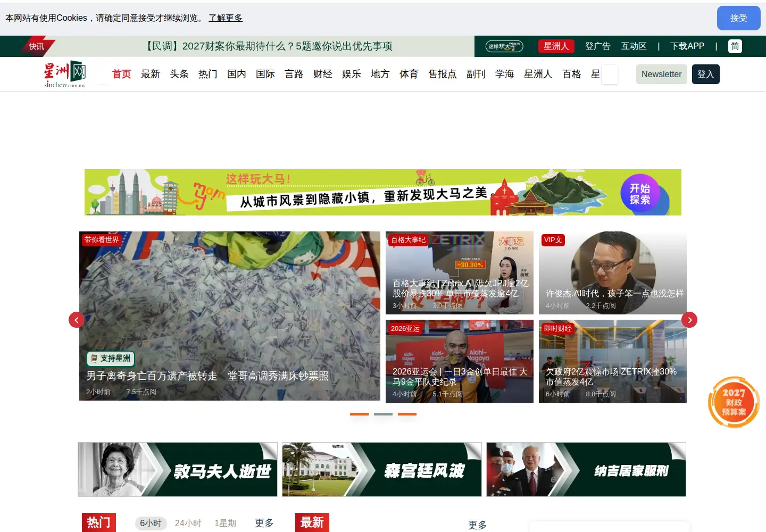Click the 星洲人 red button
766x532 pixels.
556,46
